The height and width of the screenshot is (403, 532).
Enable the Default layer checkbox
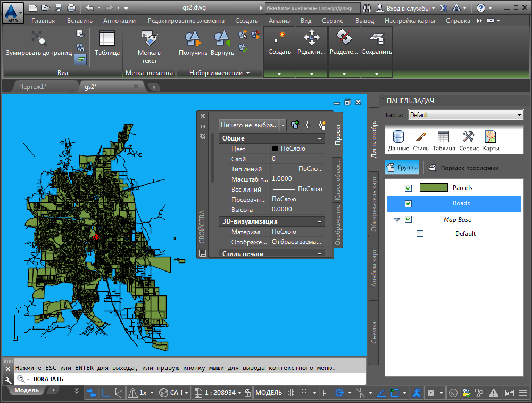tap(420, 233)
